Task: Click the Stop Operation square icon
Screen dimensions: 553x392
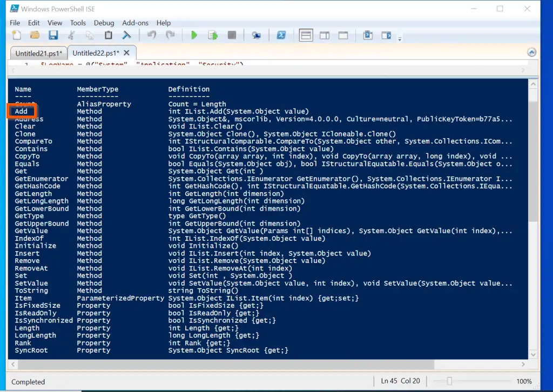Action: tap(232, 35)
